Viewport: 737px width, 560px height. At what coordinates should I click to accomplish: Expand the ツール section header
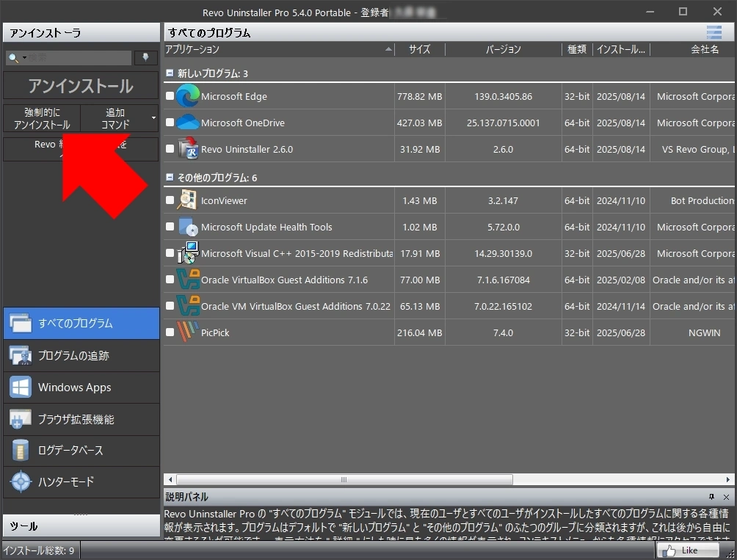pos(81,526)
